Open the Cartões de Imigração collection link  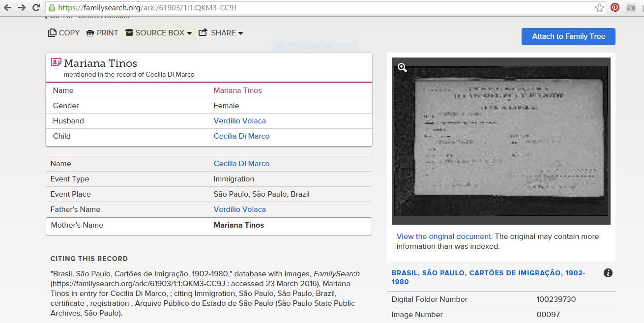(x=488, y=277)
